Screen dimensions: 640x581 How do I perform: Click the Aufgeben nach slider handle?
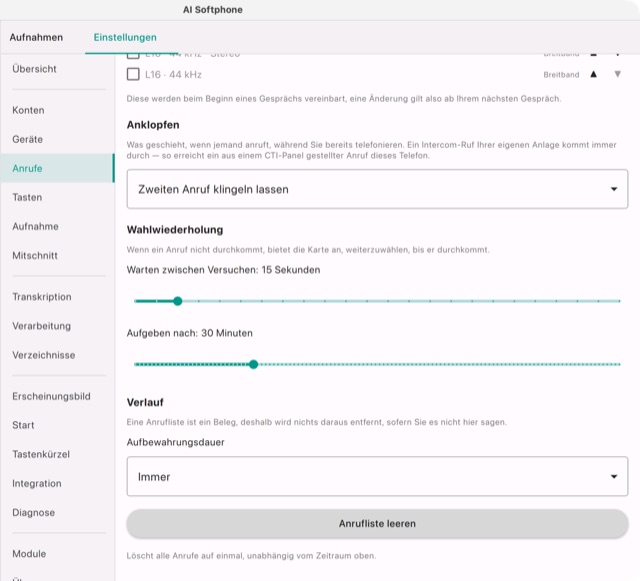point(253,364)
